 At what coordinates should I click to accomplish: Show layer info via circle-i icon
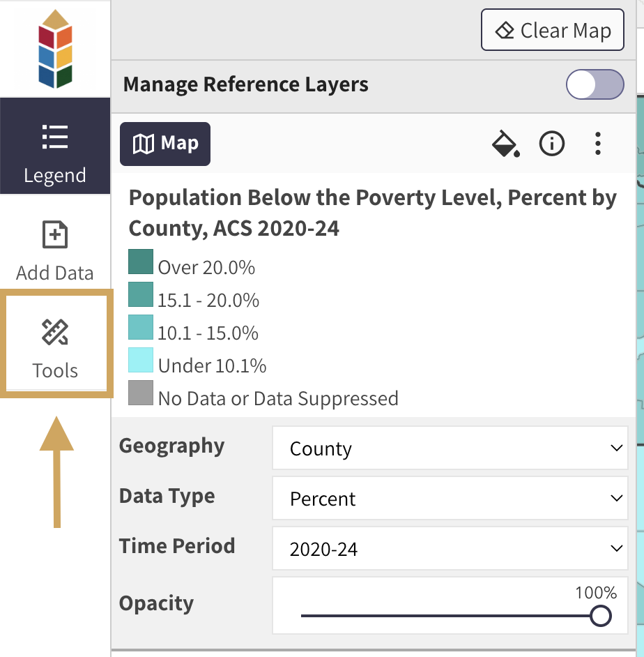coord(551,144)
